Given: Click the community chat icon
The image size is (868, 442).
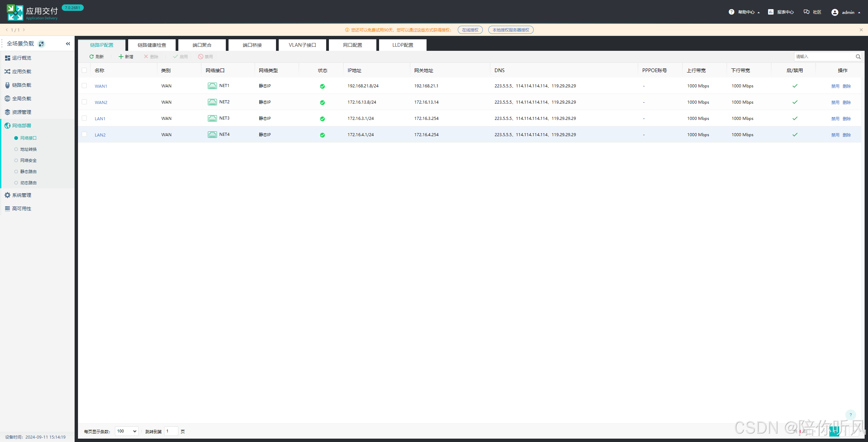Looking at the screenshot, I should tap(807, 12).
